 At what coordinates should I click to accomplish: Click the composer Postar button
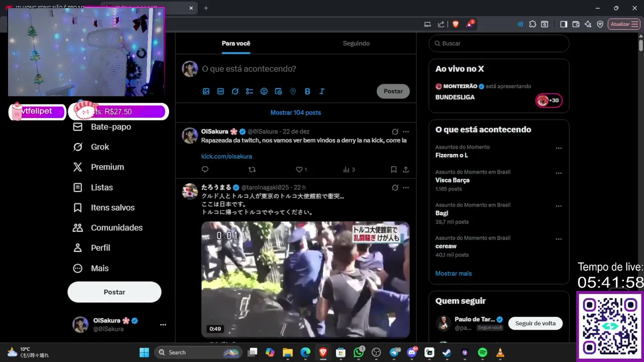click(393, 92)
